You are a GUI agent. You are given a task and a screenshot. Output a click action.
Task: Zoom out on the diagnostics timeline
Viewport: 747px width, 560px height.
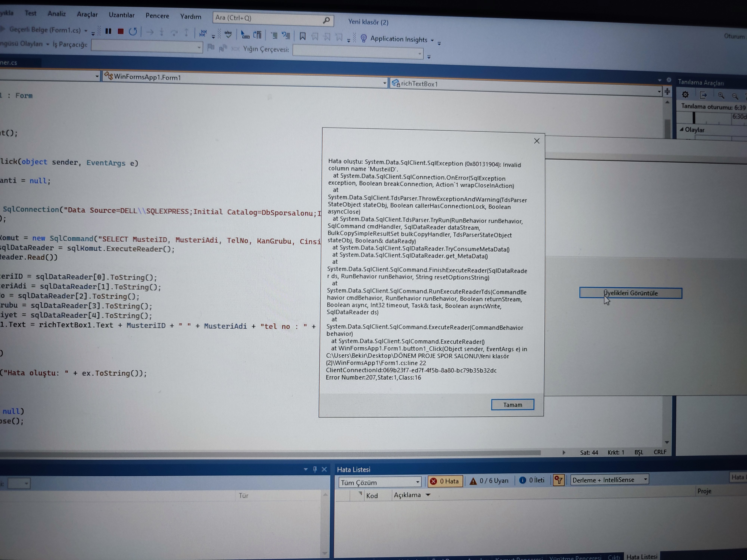click(x=735, y=96)
